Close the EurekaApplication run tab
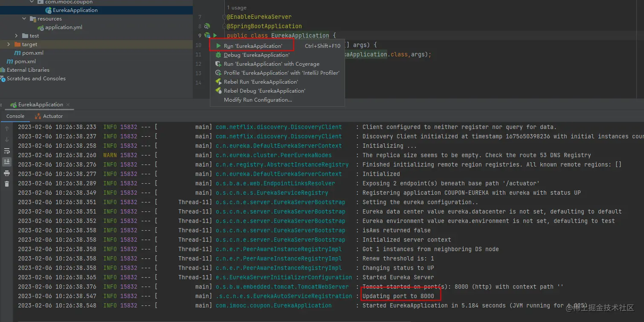644x322 pixels. [x=68, y=105]
